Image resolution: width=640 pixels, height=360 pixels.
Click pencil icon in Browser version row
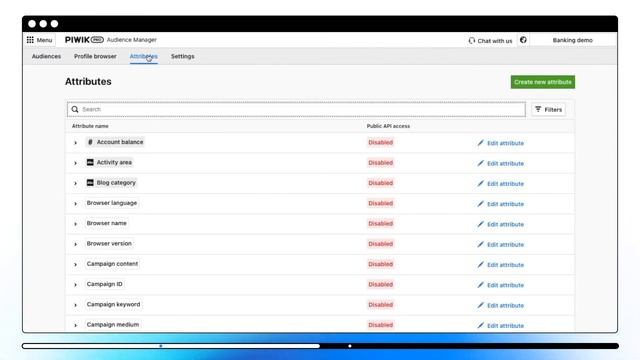480,244
